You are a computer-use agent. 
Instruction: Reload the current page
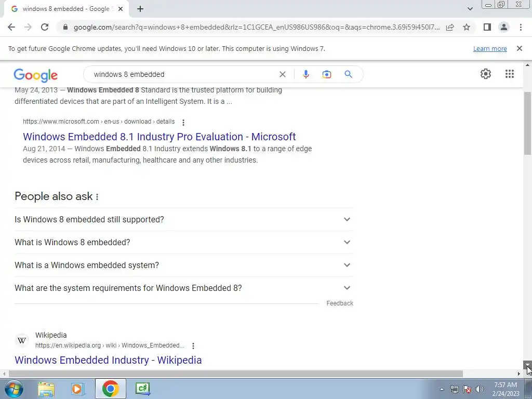(45, 27)
